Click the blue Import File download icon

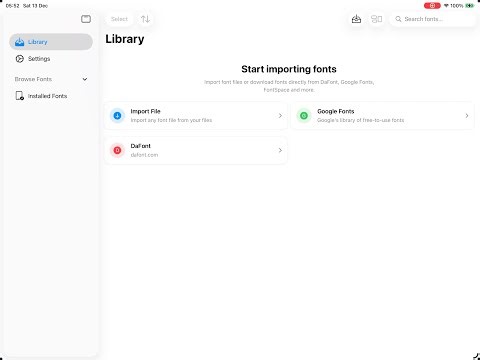coord(117,116)
